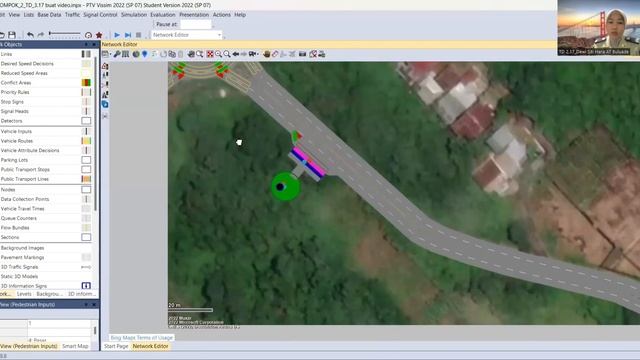Click the simulation speed gauge icon
Viewport: 640px width, 360px height.
(88, 35)
